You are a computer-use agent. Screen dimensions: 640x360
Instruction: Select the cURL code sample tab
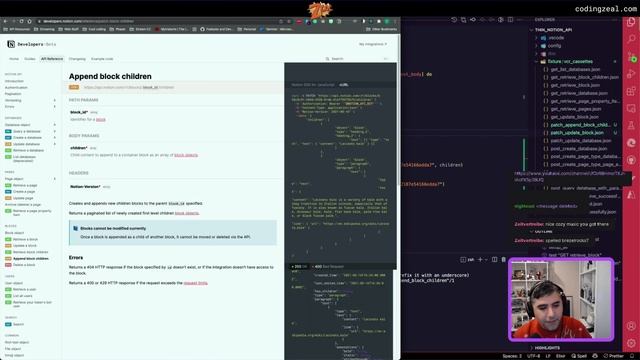[344, 85]
